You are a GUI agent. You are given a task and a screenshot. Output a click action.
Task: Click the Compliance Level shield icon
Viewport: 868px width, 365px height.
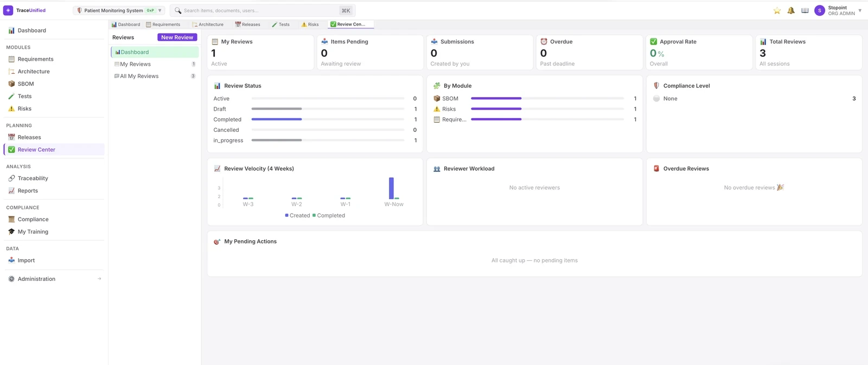pos(656,86)
